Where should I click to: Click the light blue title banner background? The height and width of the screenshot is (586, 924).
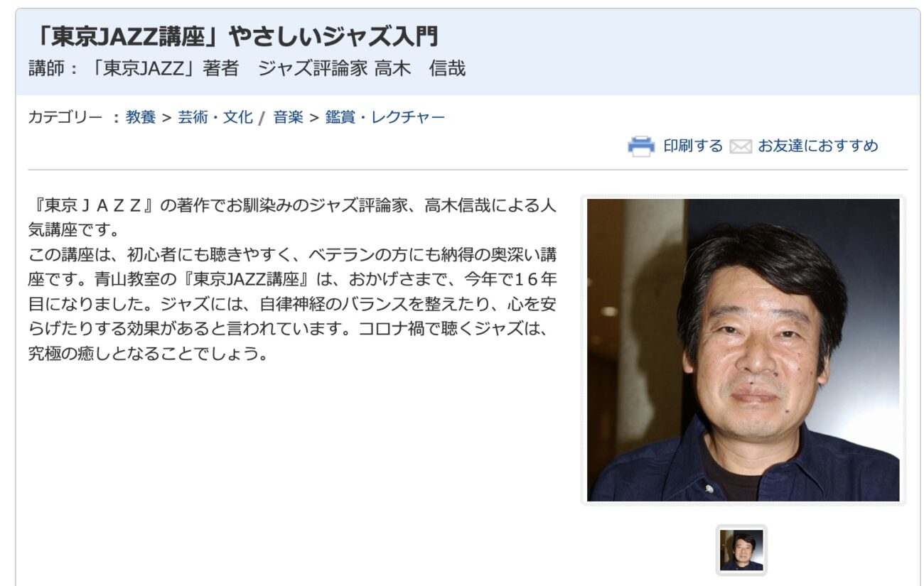(x=675, y=52)
